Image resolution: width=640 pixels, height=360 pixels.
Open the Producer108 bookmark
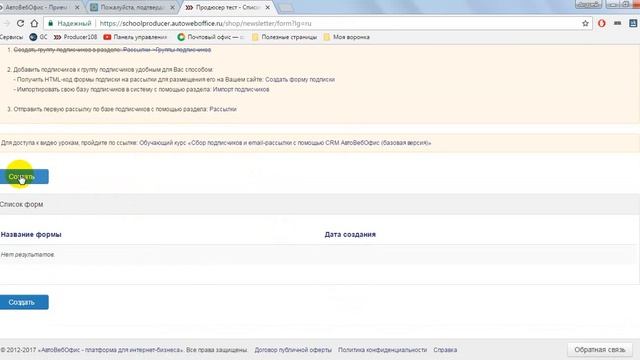click(76, 37)
